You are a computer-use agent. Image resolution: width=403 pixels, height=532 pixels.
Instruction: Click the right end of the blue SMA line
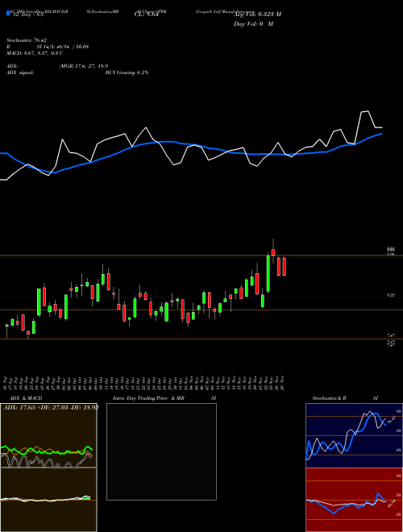(382, 134)
